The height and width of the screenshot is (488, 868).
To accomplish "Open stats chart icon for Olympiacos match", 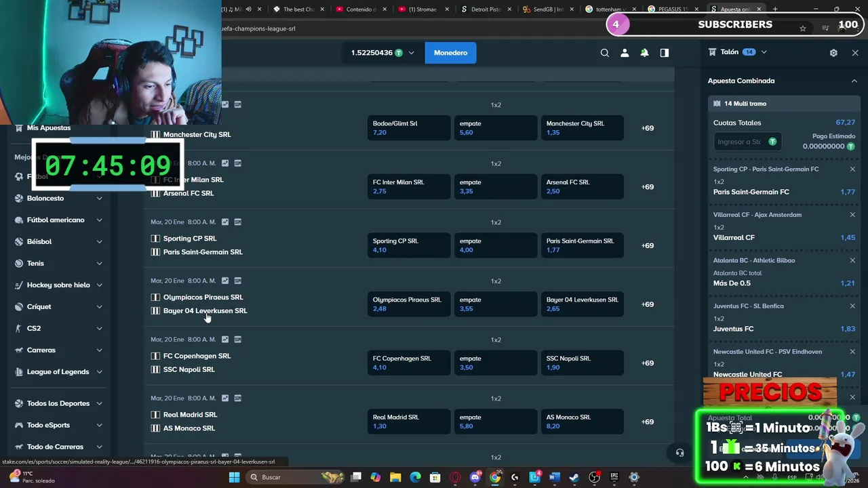I will pos(225,281).
